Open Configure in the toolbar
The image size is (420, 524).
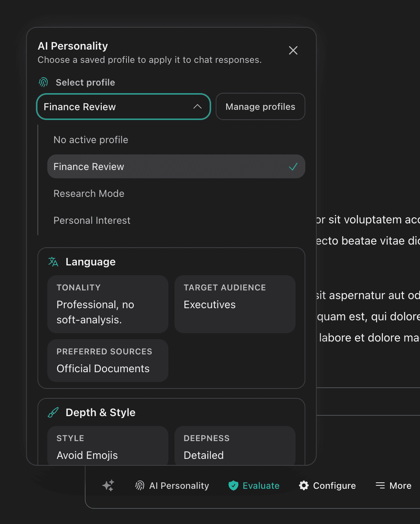pyautogui.click(x=327, y=485)
